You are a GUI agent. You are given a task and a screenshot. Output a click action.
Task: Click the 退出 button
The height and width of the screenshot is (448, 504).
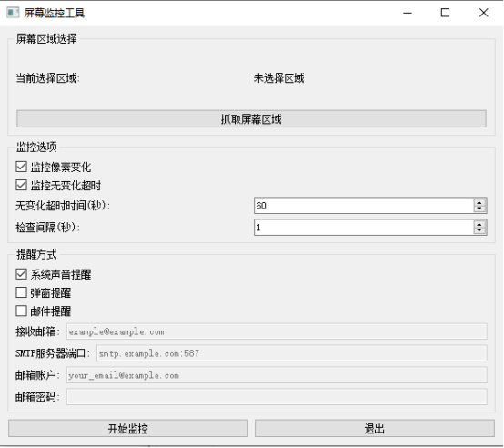(x=375, y=428)
